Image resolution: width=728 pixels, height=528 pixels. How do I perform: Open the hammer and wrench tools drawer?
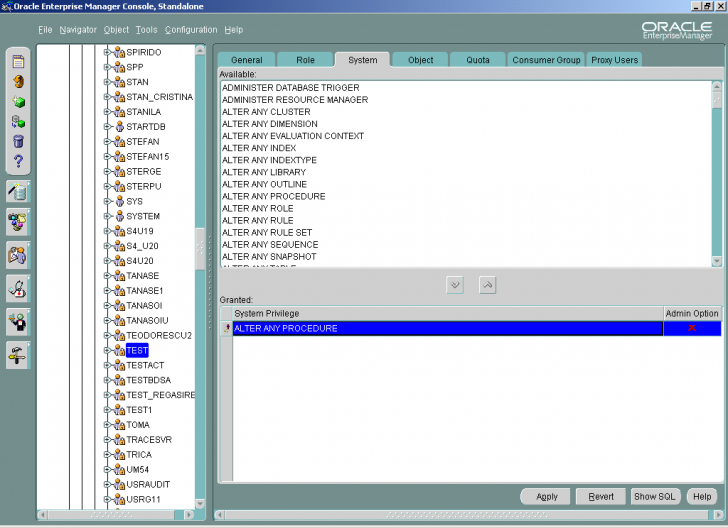coord(18,354)
